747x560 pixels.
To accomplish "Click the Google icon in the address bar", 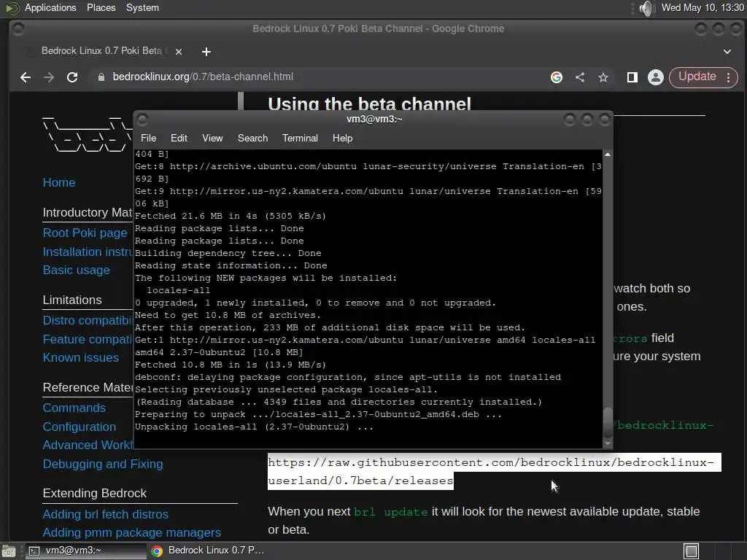I will [x=557, y=77].
